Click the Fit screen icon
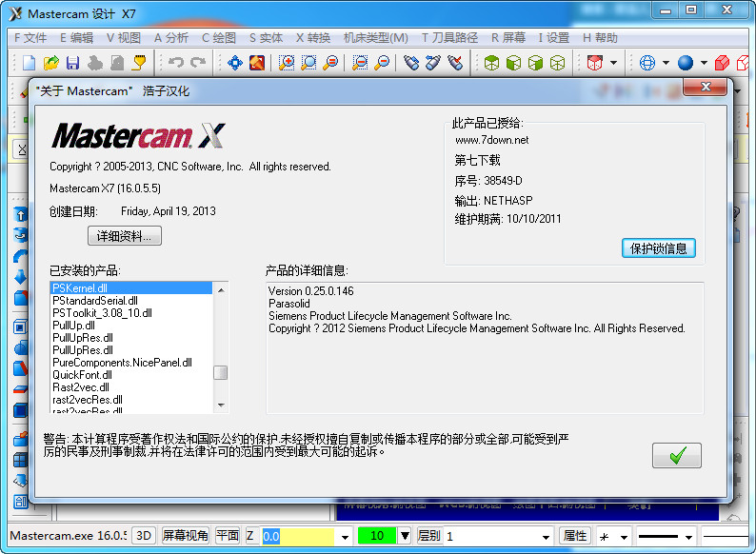 [x=257, y=63]
